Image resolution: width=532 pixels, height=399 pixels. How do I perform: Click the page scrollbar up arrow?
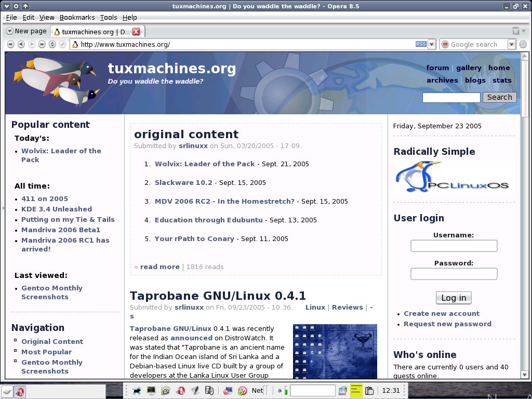[525, 56]
